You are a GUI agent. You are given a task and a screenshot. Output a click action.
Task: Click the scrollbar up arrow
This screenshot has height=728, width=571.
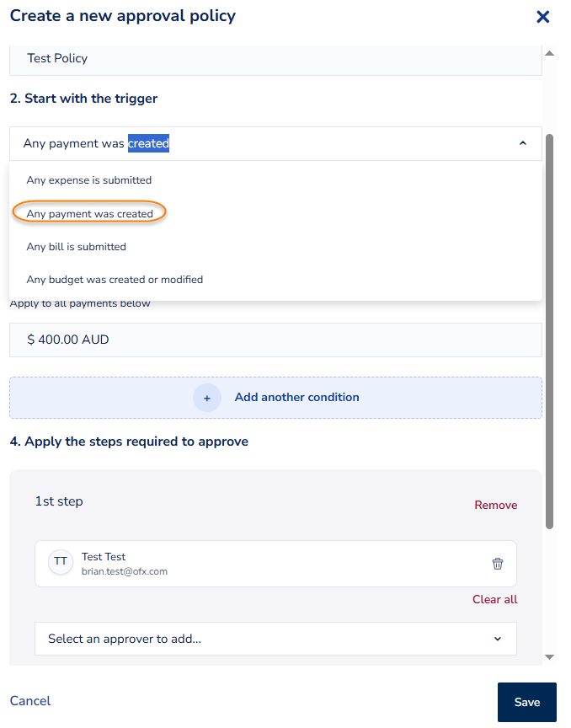coord(550,54)
